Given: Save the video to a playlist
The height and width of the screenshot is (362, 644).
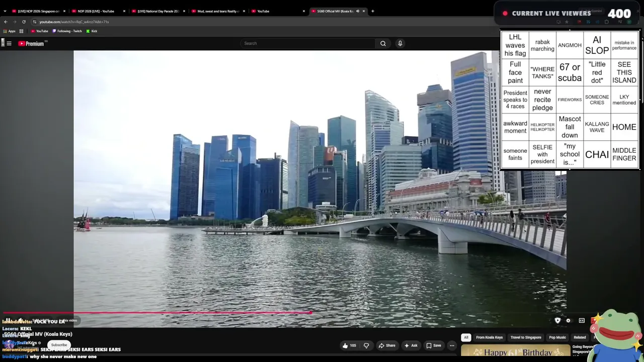Looking at the screenshot, I should (x=434, y=345).
